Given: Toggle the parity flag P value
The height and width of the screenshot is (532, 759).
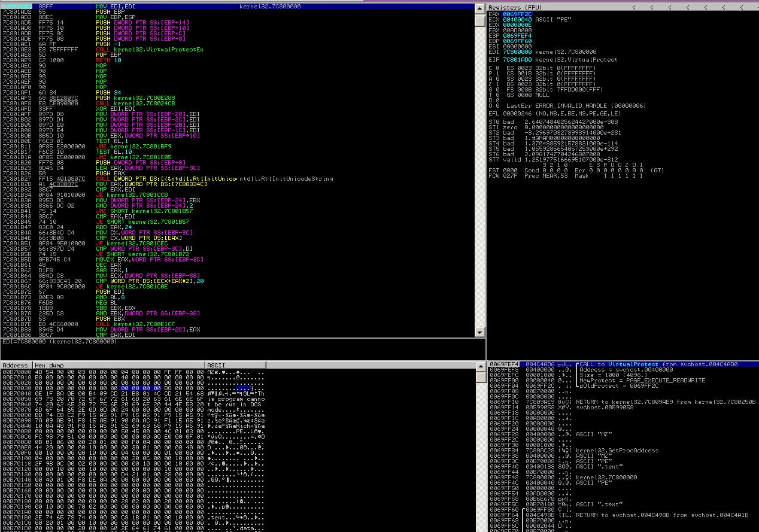Looking at the screenshot, I should 496,74.
